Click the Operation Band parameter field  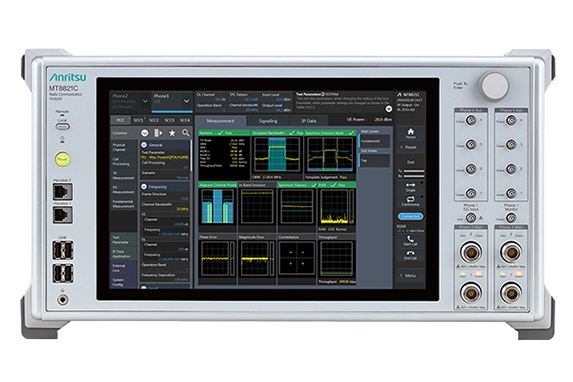click(x=165, y=267)
